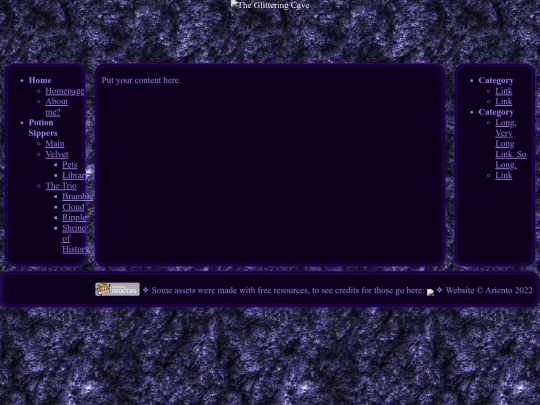Click the Neocities hosted-by badge
540x405 pixels.
(x=117, y=289)
